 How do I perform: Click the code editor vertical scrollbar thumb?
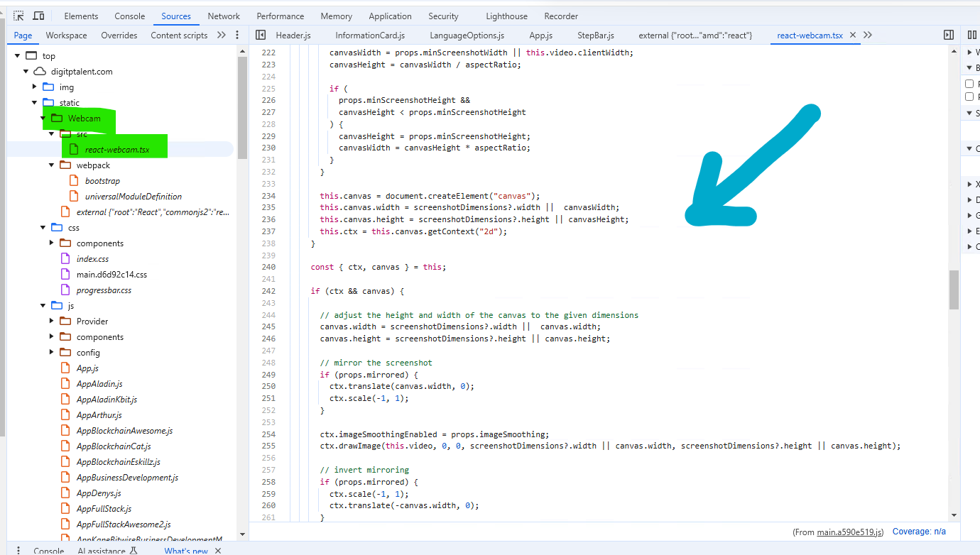point(954,290)
